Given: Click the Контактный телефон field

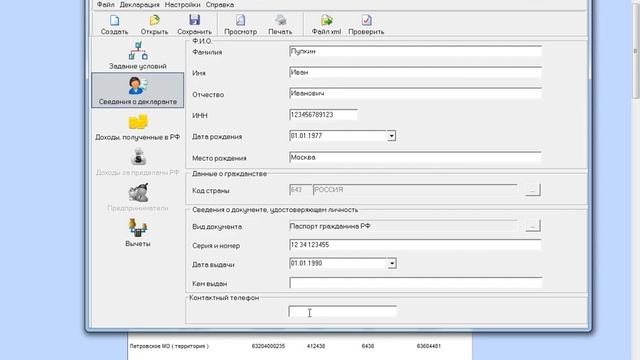Looking at the screenshot, I should point(342,312).
